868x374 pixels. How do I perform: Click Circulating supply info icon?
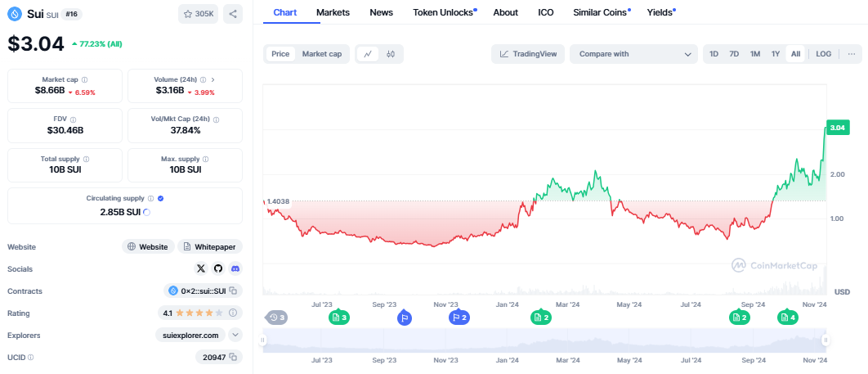point(150,198)
